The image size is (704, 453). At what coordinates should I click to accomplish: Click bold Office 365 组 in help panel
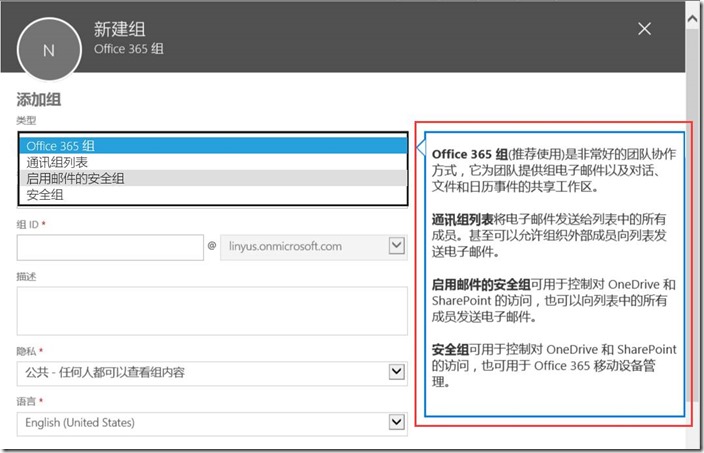[x=470, y=154]
